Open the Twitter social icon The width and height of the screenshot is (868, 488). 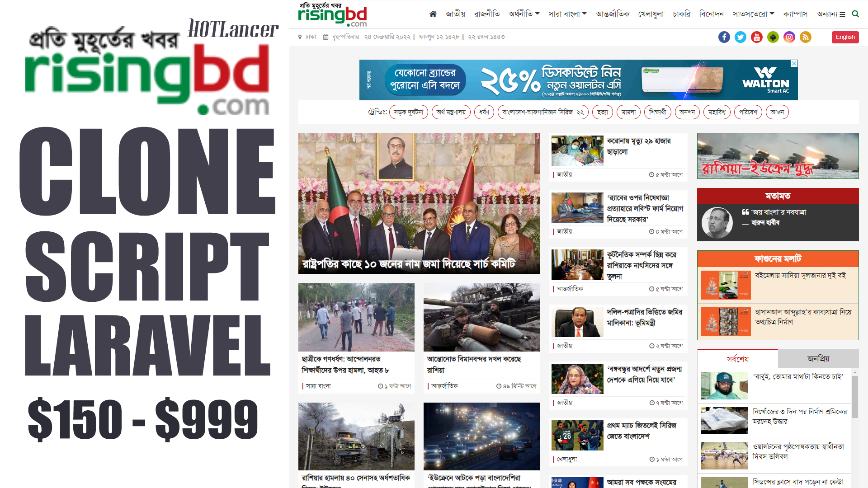(x=740, y=37)
